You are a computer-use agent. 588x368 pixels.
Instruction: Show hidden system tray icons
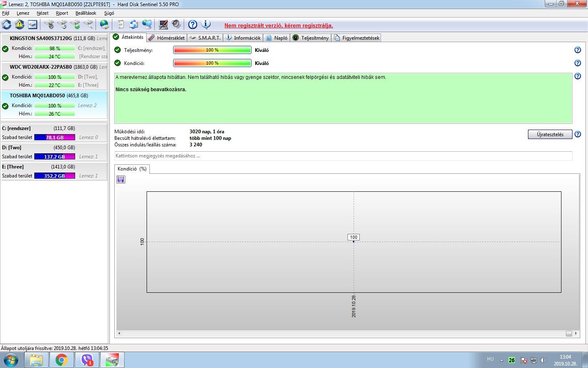[501, 360]
